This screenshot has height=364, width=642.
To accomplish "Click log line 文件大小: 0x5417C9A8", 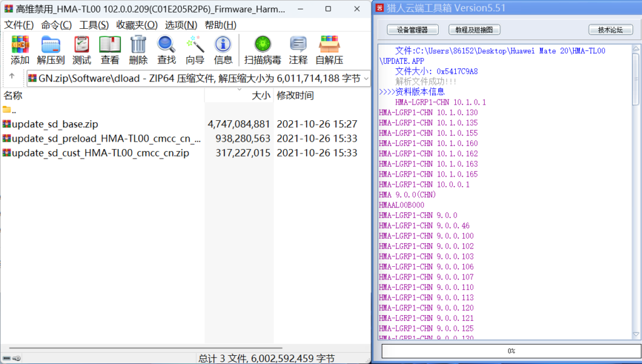I will point(436,71).
